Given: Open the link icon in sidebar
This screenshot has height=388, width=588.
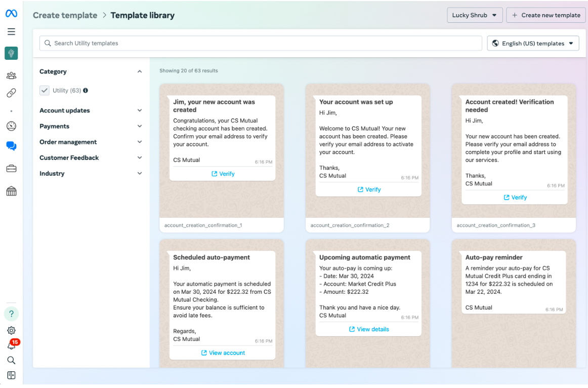Looking at the screenshot, I should pos(11,93).
